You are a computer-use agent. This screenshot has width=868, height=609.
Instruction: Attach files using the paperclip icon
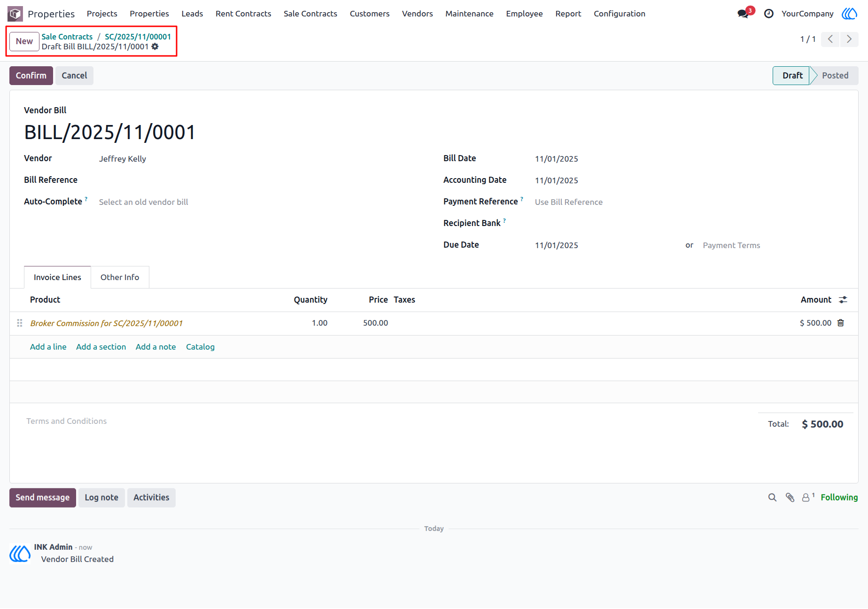tap(790, 497)
